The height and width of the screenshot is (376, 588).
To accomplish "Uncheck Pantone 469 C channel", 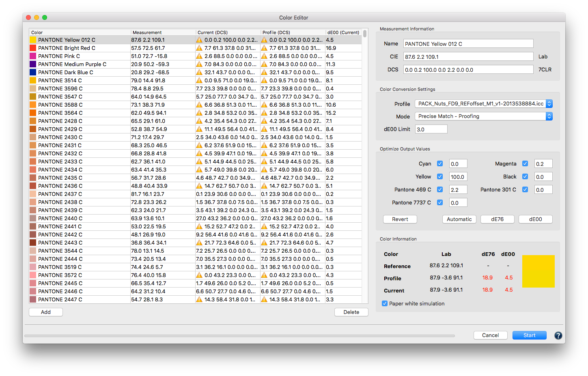I will click(x=440, y=189).
